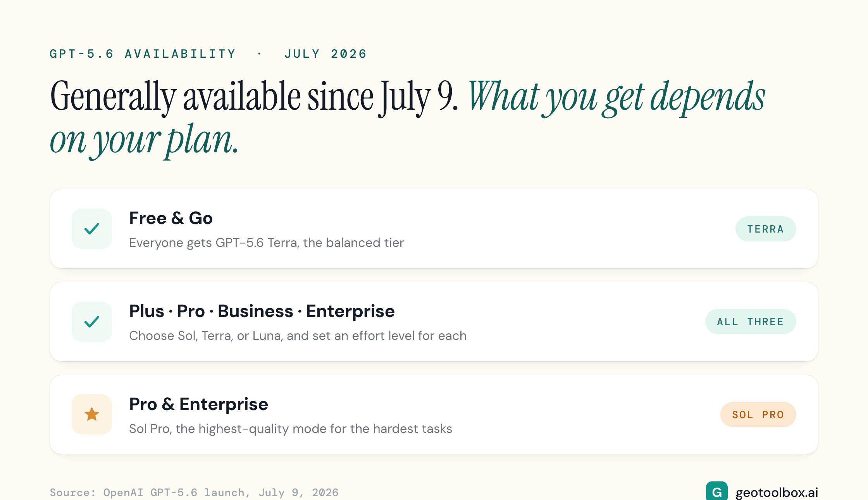Click the GPT-5.6 AVAILABILITY header label
The image size is (868, 500).
tap(143, 53)
